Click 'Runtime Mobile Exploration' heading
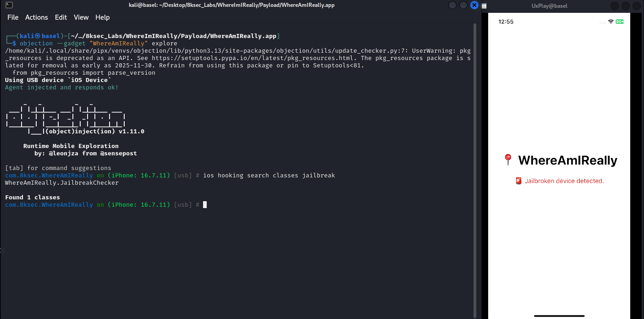 click(x=71, y=146)
